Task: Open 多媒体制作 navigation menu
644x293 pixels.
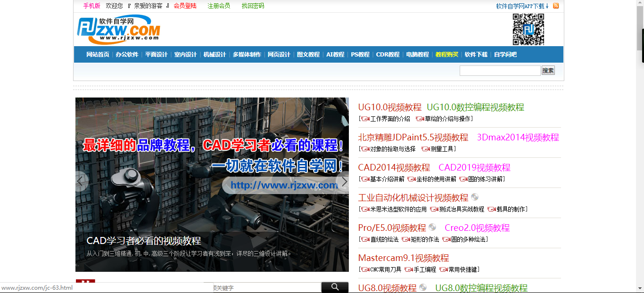Action: click(x=247, y=55)
